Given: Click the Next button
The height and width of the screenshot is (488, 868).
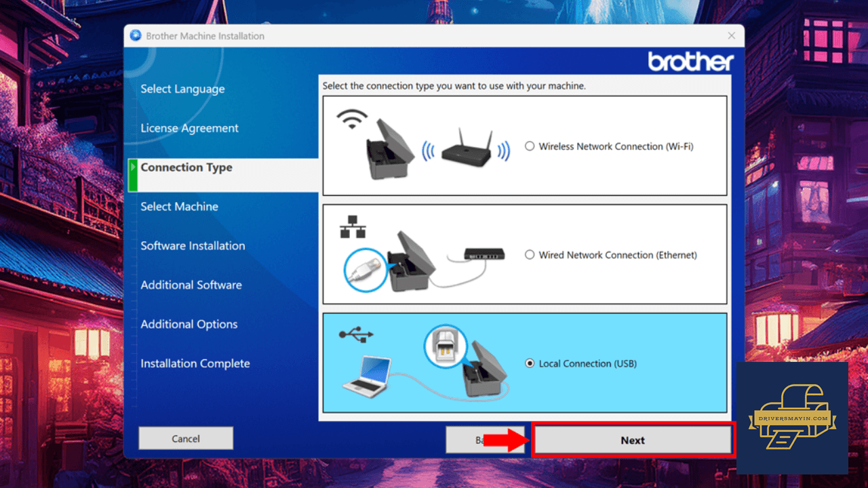Looking at the screenshot, I should coord(633,440).
